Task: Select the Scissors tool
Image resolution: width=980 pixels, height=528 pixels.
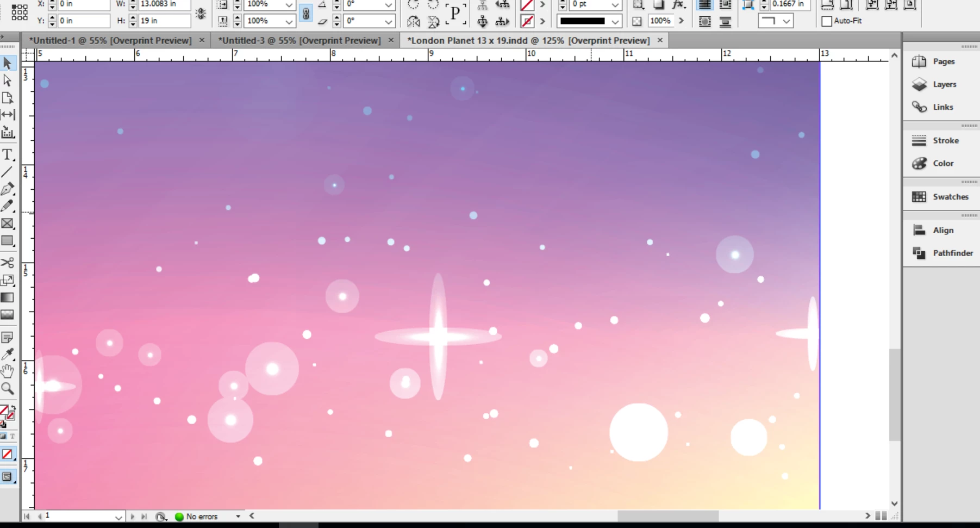Action: tap(8, 263)
